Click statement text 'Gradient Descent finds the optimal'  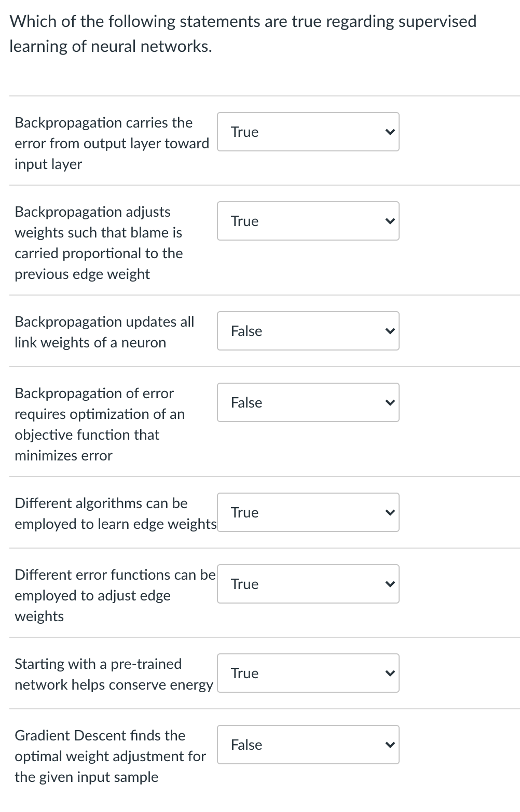point(110,756)
